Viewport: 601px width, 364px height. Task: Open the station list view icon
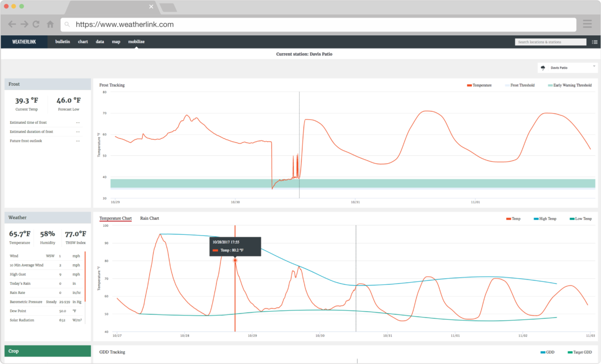click(594, 42)
